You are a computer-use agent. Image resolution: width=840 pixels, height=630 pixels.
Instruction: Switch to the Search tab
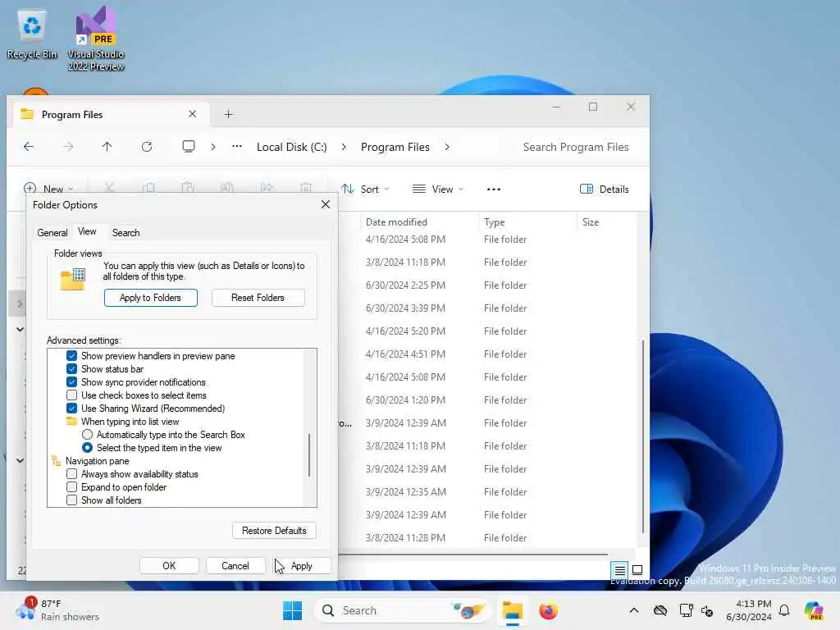(x=126, y=232)
